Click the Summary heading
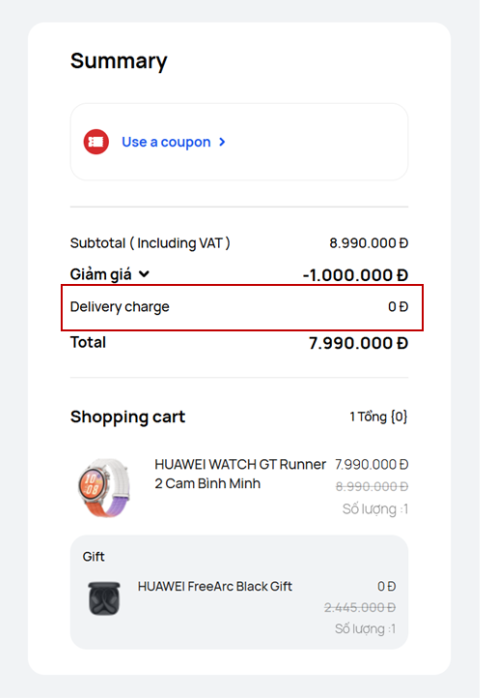The width and height of the screenshot is (480, 698). 119,61
